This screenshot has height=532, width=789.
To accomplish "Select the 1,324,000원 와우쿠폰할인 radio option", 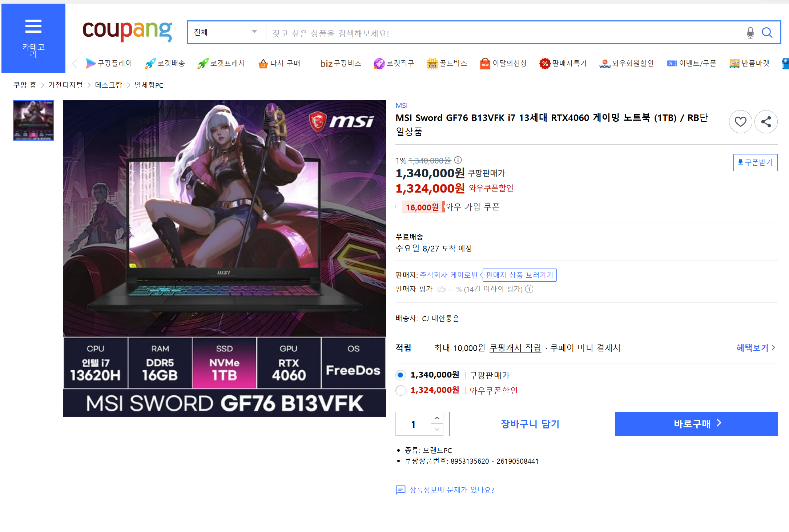I will coord(400,391).
